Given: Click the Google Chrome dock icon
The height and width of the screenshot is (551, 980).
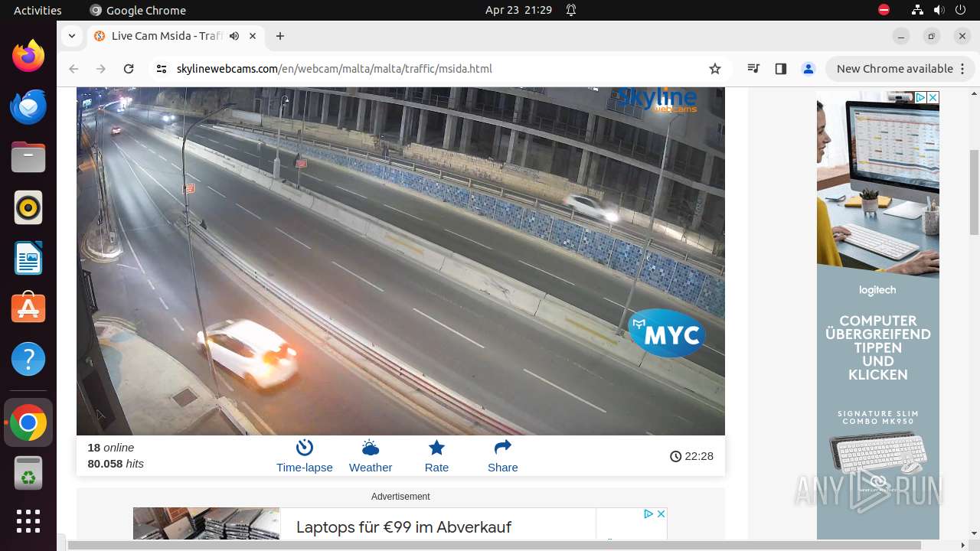Looking at the screenshot, I should pos(28,422).
